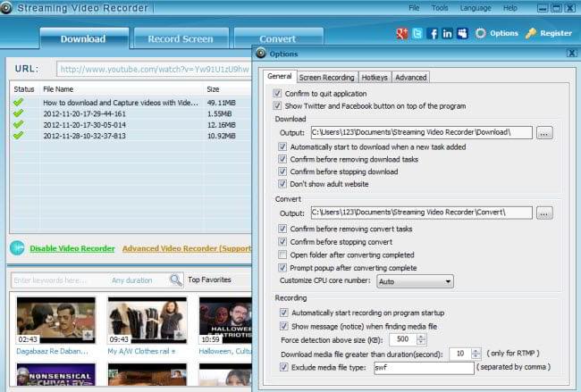Open the Hotkeys options tab
581x392 pixels.
tap(375, 77)
